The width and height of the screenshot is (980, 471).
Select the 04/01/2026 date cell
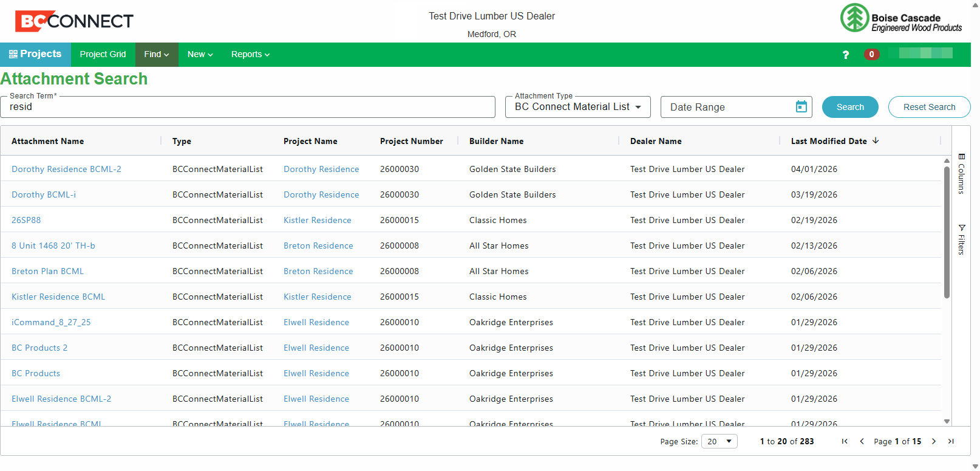814,169
